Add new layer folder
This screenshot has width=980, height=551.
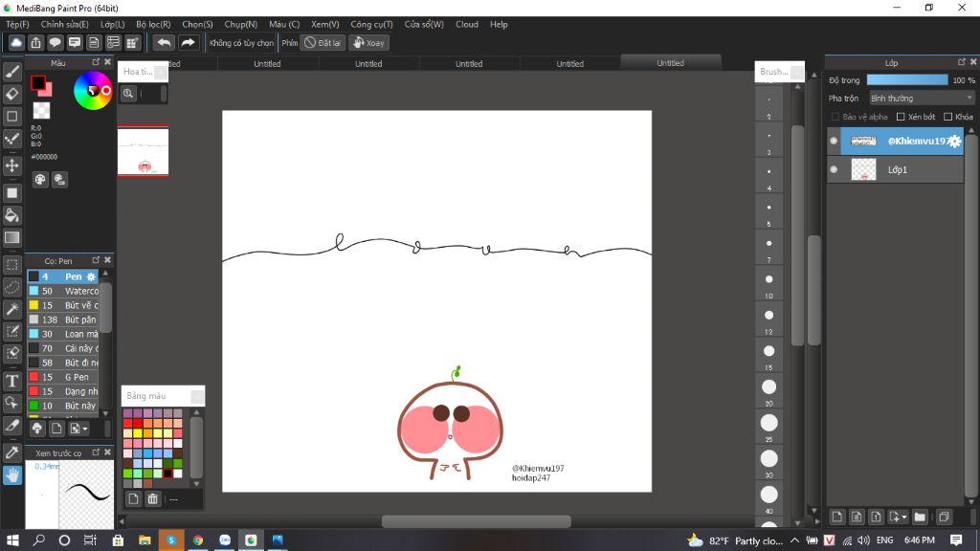(920, 517)
